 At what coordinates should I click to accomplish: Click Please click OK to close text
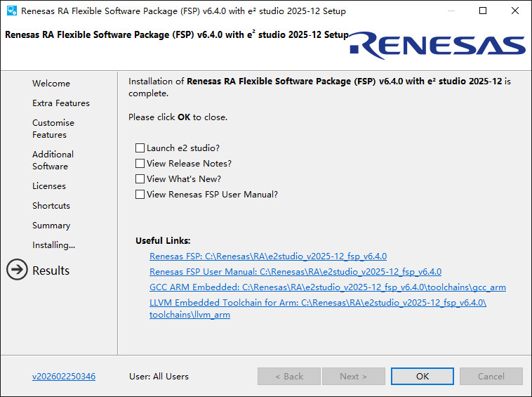(178, 117)
